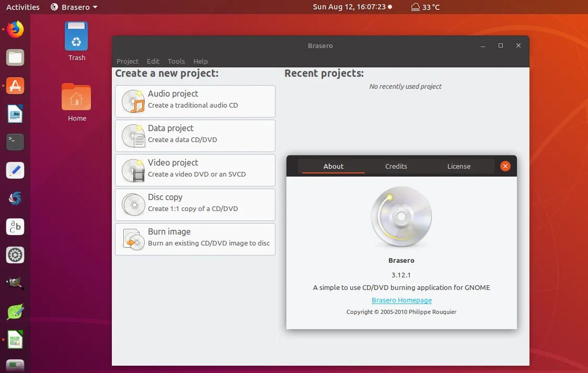
Task: Launch the blue swirl app in dock
Action: (15, 199)
